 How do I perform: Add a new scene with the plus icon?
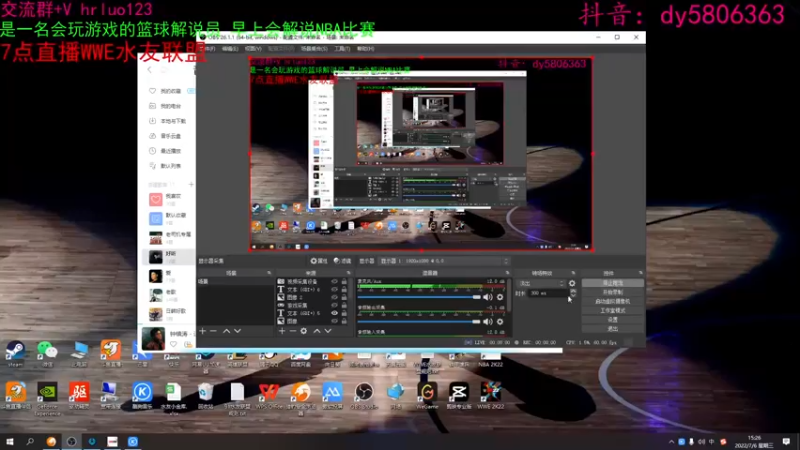pos(203,331)
